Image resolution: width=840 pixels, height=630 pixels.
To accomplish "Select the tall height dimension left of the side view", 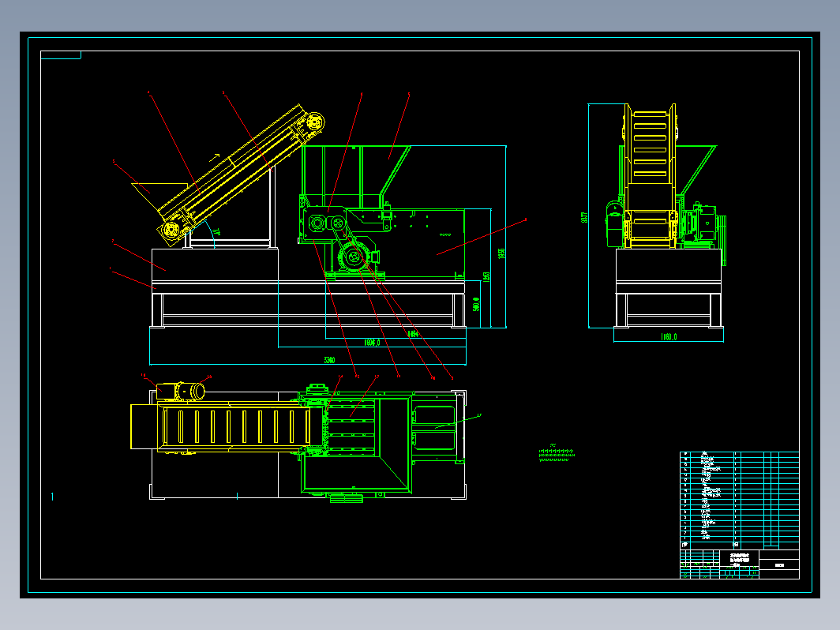I will tap(584, 217).
